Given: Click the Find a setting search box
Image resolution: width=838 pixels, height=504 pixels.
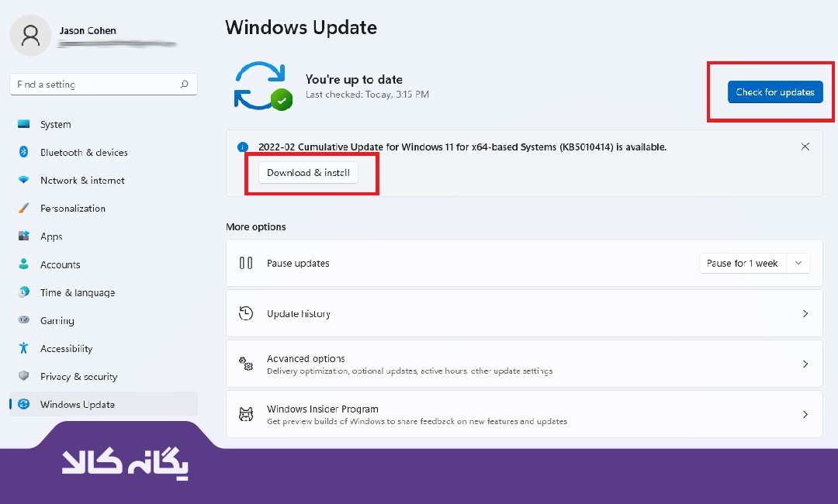Looking at the screenshot, I should pyautogui.click(x=104, y=85).
